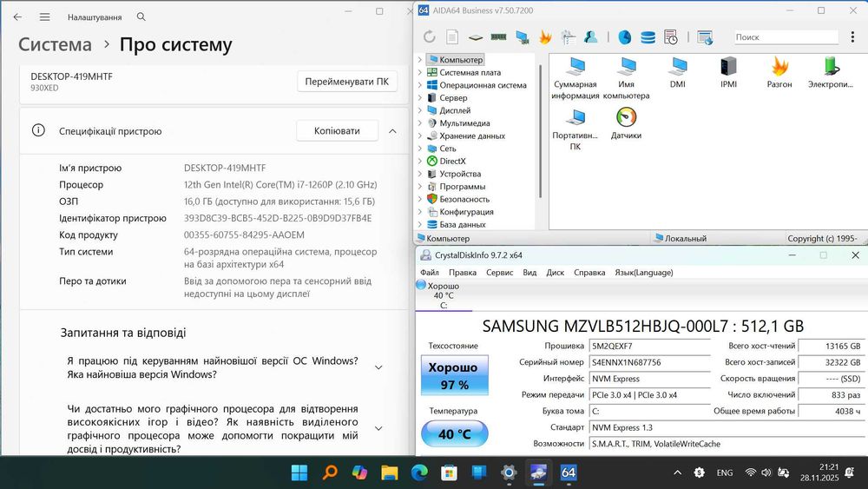Click the ENG language indicator in taskbar
The width and height of the screenshot is (868, 489).
click(725, 472)
